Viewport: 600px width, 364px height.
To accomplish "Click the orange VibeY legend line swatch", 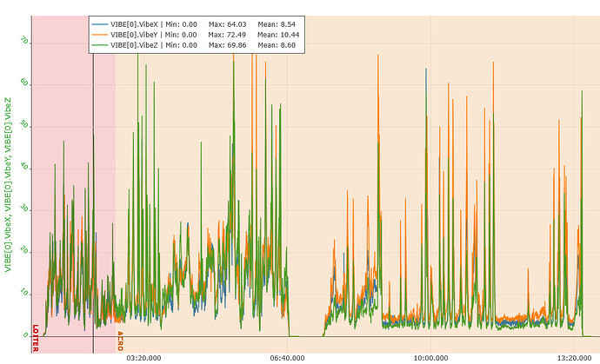I will 100,34.
